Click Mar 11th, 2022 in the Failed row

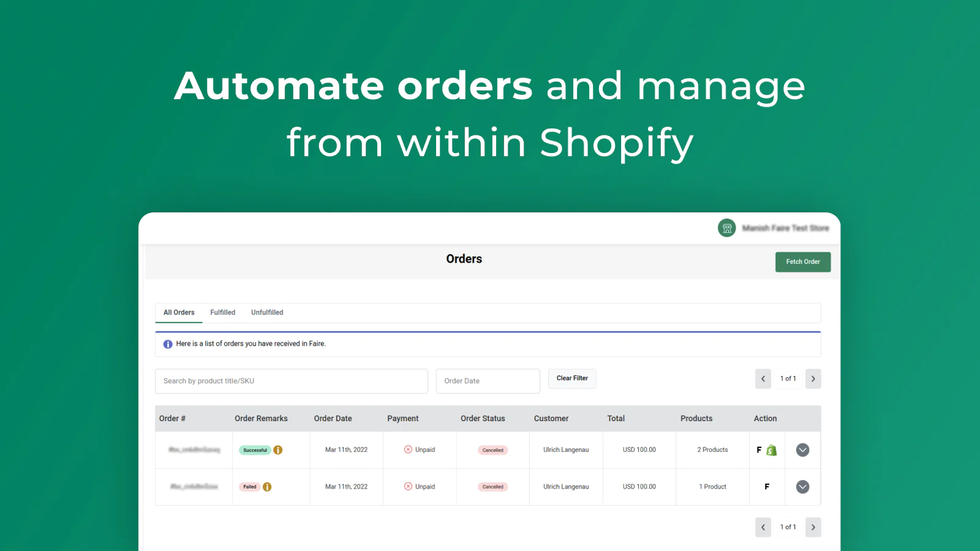[x=347, y=487]
